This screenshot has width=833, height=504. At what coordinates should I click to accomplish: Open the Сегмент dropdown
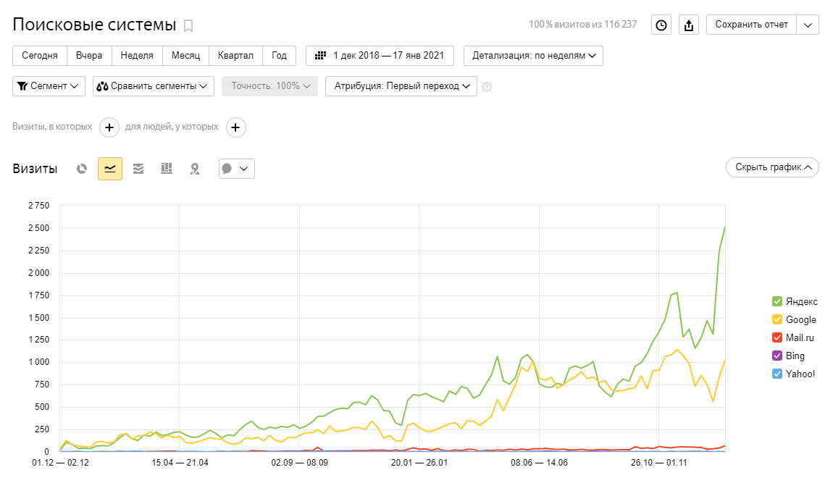click(49, 86)
